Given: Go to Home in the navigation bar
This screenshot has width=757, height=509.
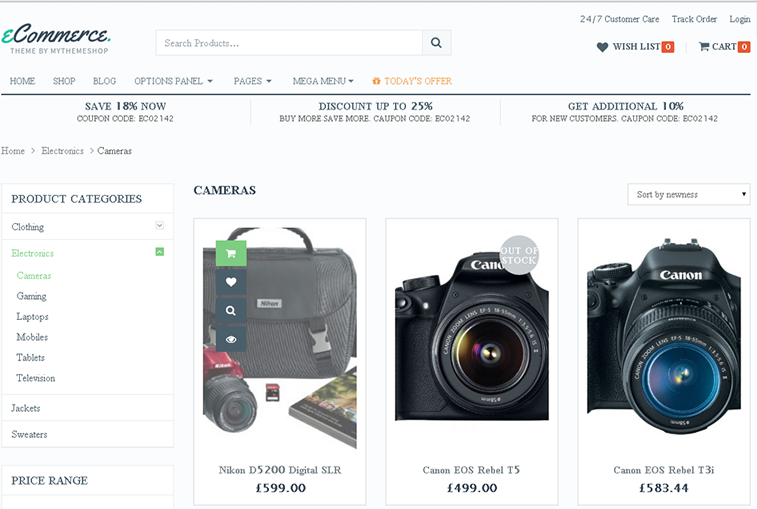Looking at the screenshot, I should click(x=22, y=81).
